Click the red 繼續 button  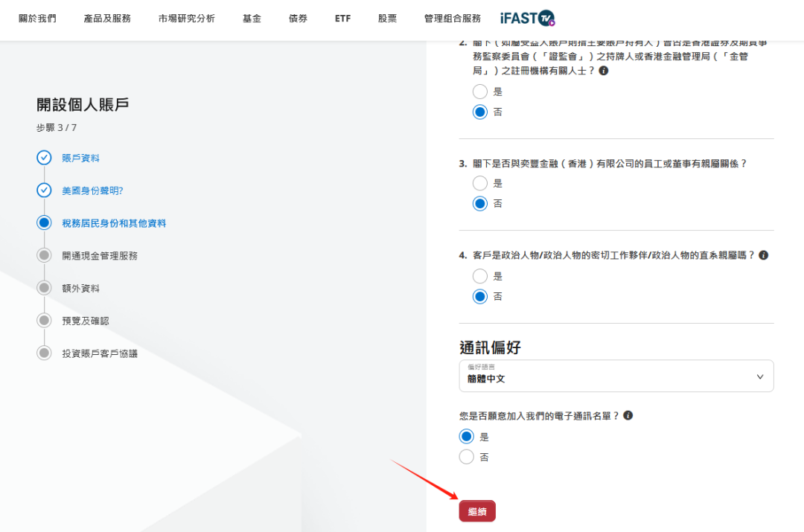click(x=477, y=511)
